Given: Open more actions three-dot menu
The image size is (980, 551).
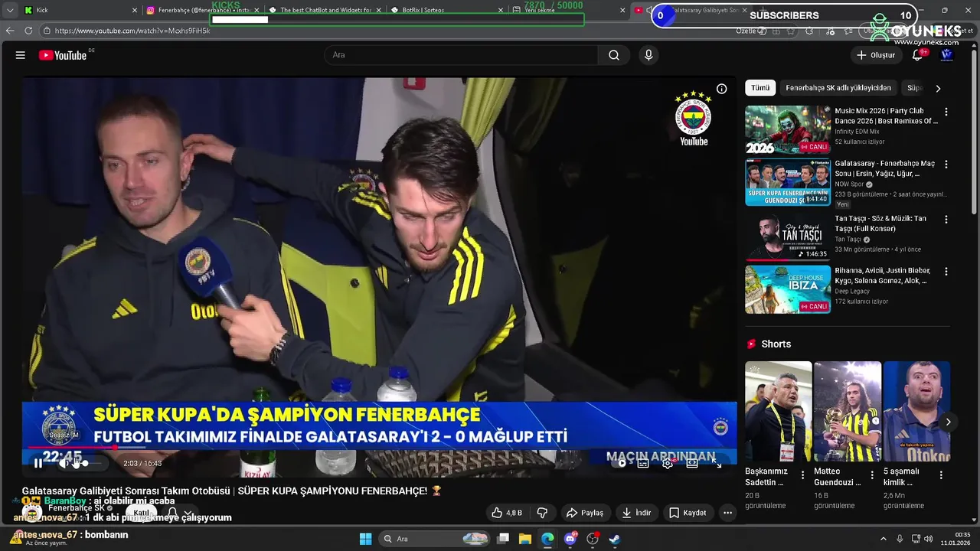Looking at the screenshot, I should pos(727,513).
